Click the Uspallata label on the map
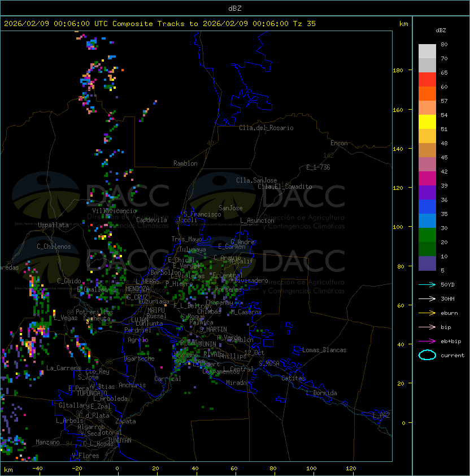This screenshot has width=470, height=476. click(53, 225)
